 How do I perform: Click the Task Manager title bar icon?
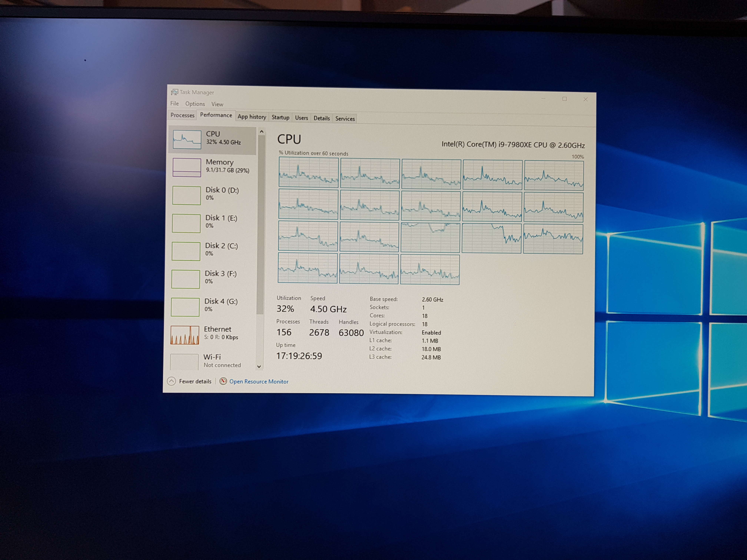tap(174, 92)
